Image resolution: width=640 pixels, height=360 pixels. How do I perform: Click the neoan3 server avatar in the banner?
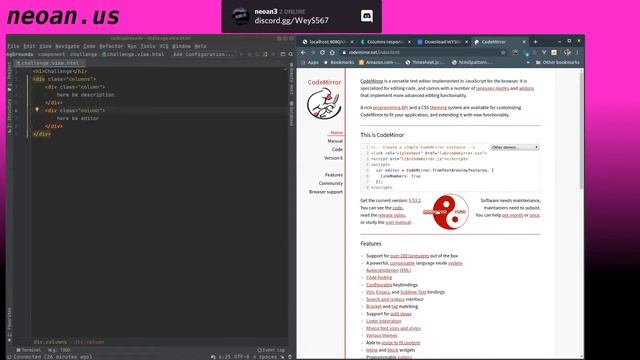pos(240,16)
